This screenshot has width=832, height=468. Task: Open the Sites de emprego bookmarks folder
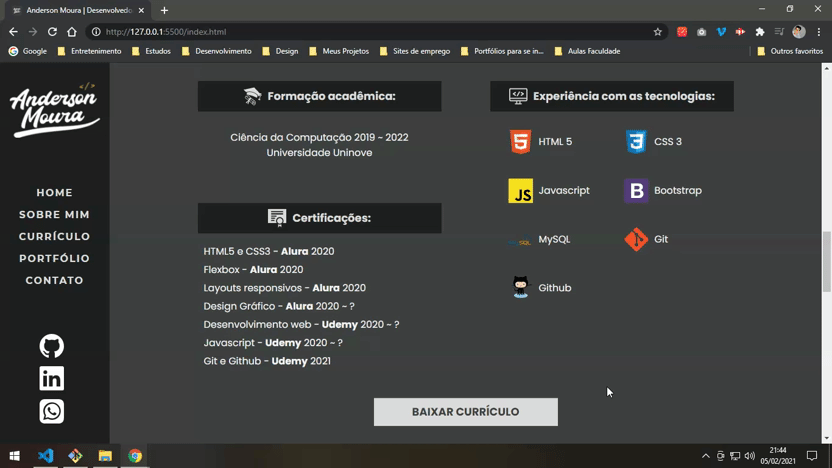click(415, 51)
